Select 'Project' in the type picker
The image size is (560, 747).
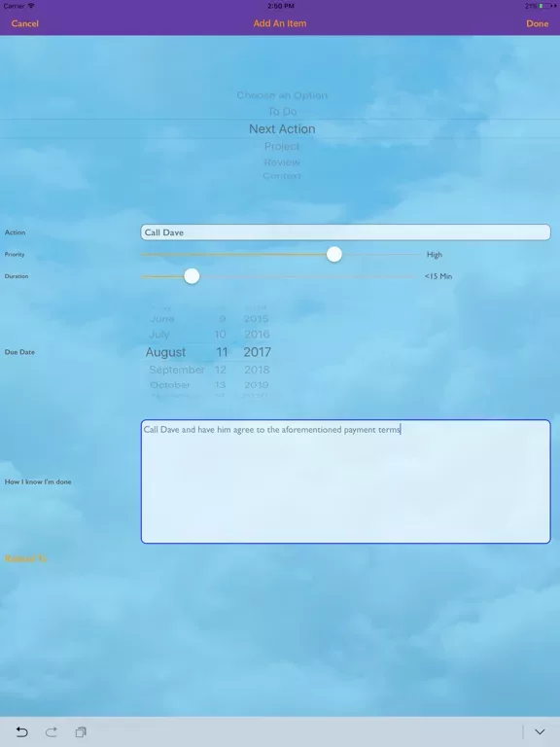tap(282, 146)
